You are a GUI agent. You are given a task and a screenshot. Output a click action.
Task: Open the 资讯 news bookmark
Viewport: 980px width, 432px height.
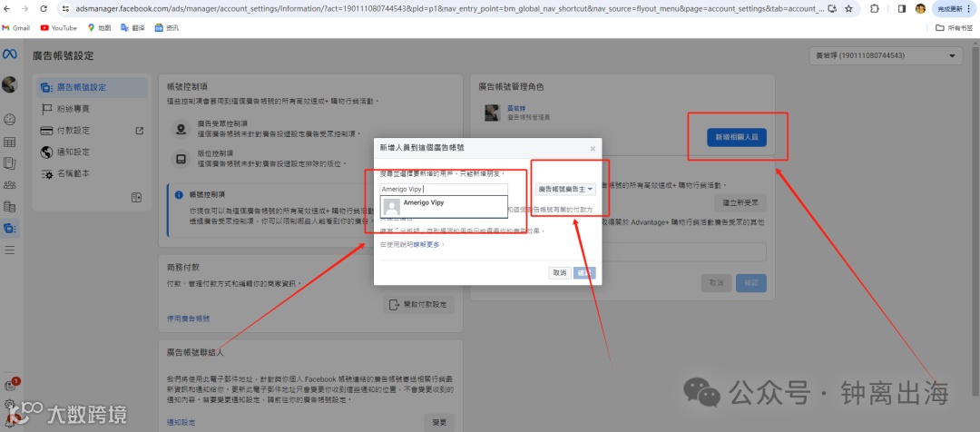tap(167, 28)
